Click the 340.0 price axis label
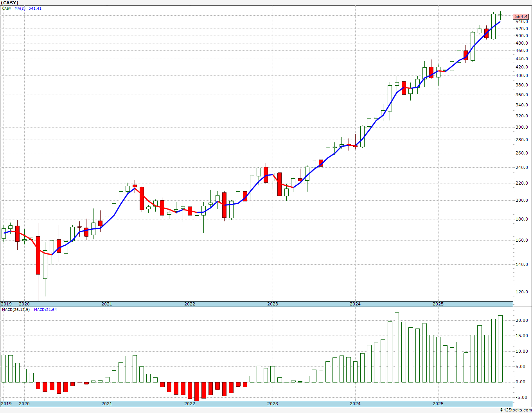This screenshot has width=532, height=413. click(x=521, y=105)
